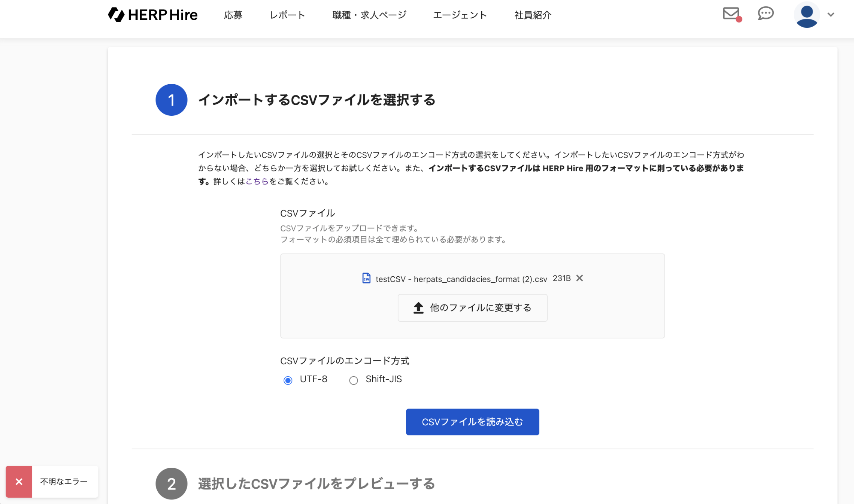This screenshot has height=504, width=854.
Task: Open the chat bubble icon
Action: pos(765,14)
